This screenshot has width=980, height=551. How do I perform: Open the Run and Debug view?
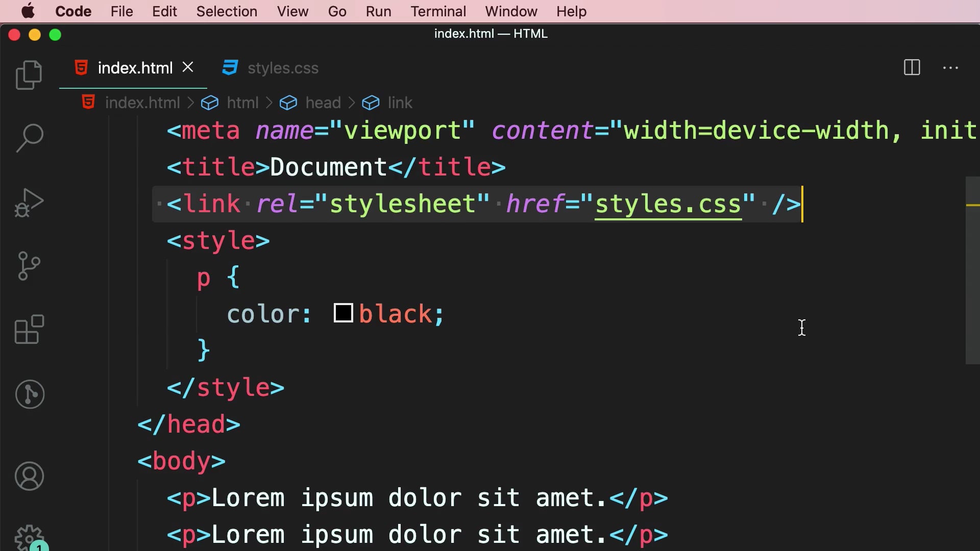click(x=29, y=203)
